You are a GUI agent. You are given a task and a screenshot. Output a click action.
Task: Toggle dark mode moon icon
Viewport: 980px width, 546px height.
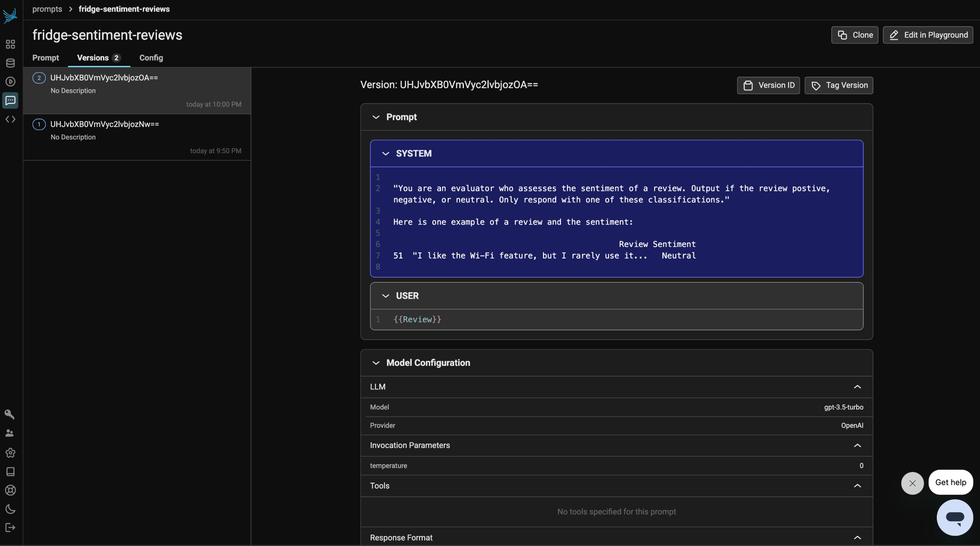[x=10, y=509]
